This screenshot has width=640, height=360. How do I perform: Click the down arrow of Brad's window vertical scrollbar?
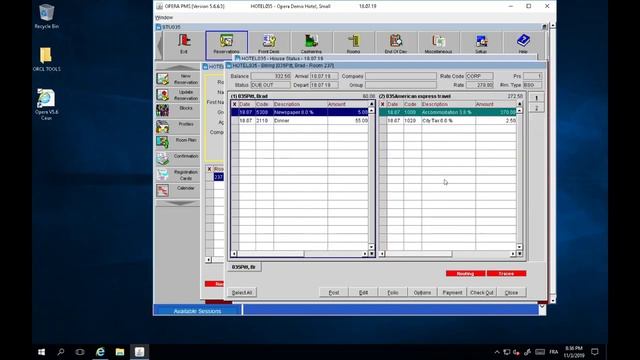click(371, 247)
